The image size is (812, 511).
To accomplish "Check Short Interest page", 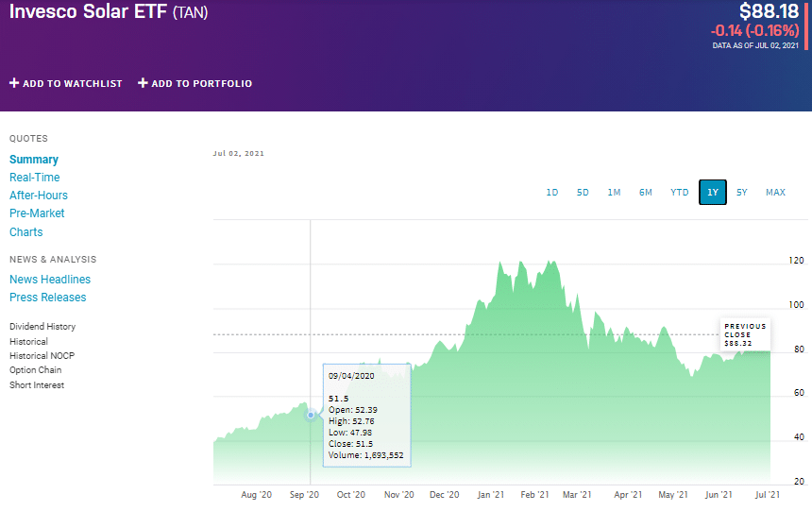I will (37, 385).
